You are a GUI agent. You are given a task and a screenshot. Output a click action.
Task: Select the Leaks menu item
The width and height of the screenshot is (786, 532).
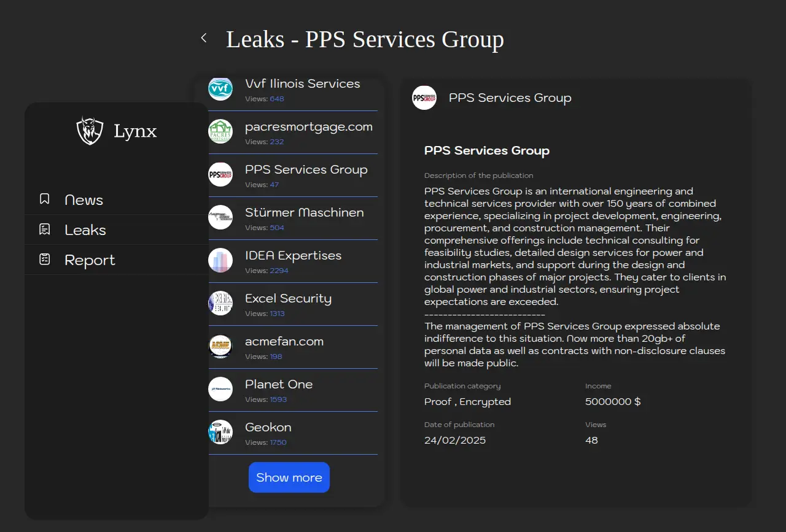tap(85, 230)
